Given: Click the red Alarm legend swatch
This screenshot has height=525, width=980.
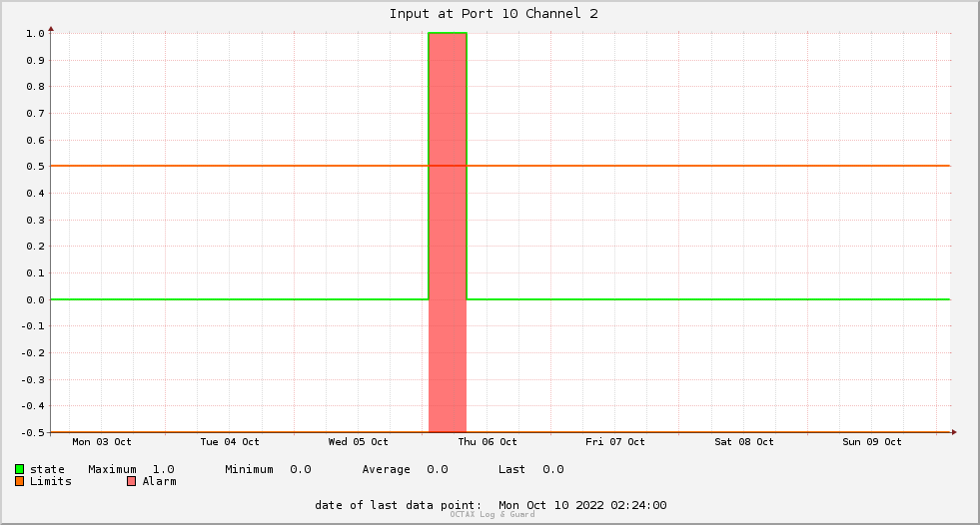Looking at the screenshot, I should (x=131, y=481).
